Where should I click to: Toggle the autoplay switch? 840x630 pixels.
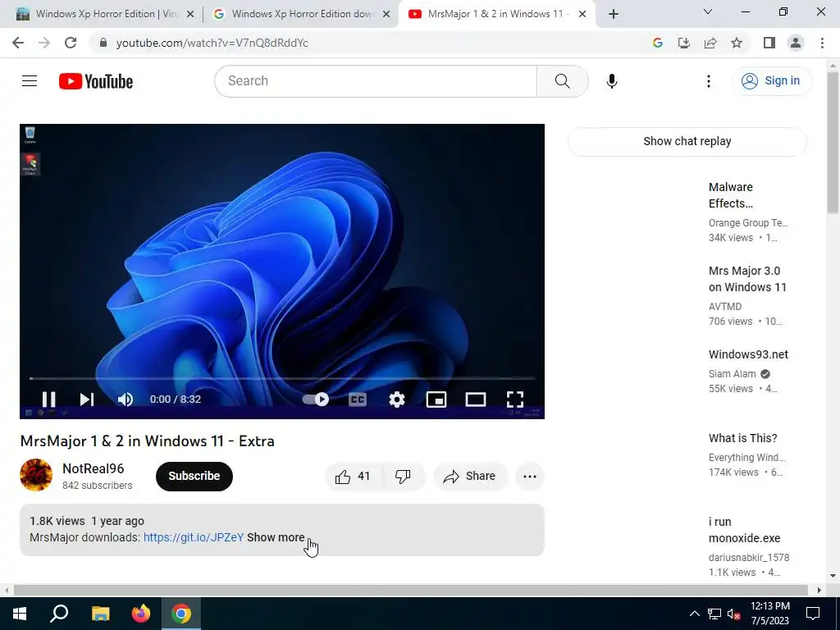pos(316,399)
